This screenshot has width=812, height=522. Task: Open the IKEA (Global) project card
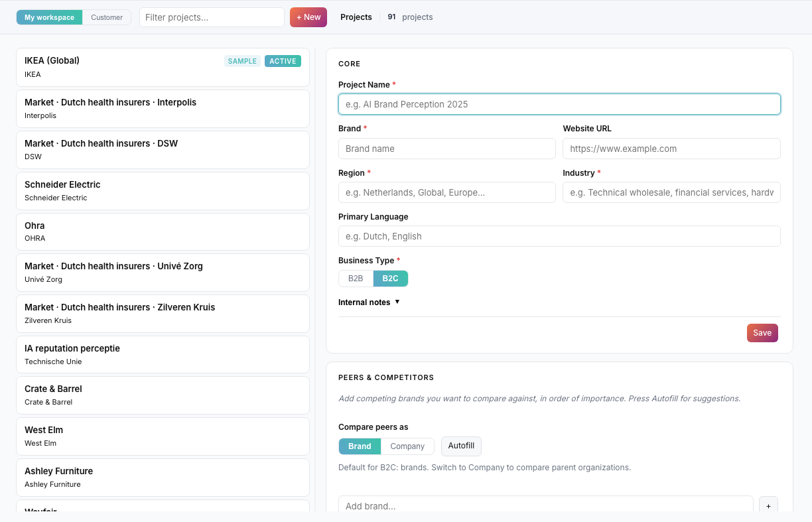pos(163,67)
